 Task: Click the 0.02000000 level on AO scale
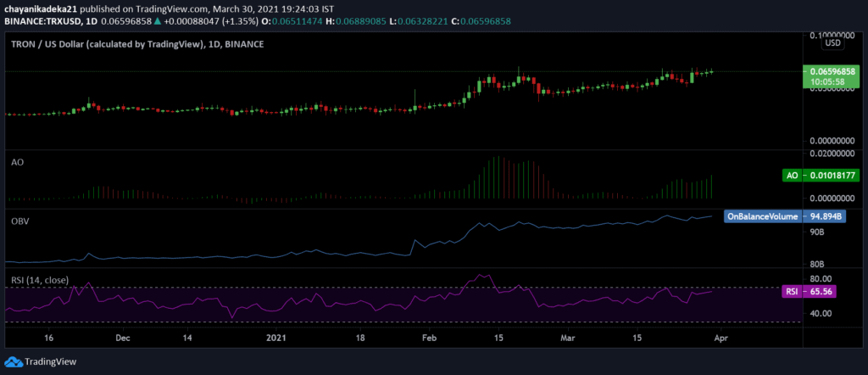pos(832,154)
